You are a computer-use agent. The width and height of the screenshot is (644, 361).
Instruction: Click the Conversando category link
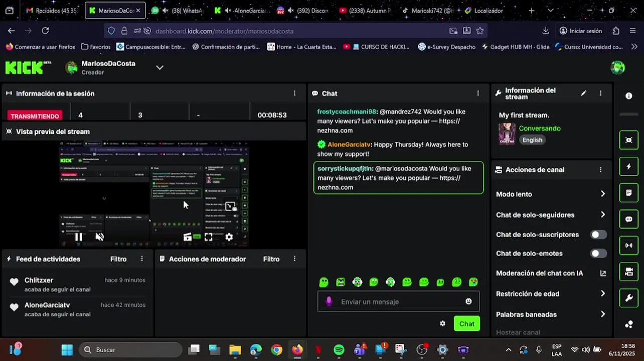pyautogui.click(x=540, y=128)
